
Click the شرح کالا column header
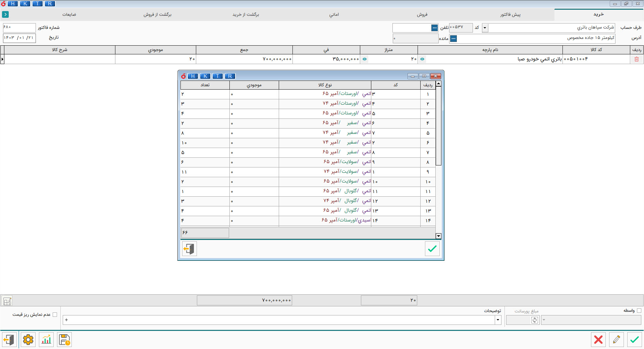[x=59, y=50]
